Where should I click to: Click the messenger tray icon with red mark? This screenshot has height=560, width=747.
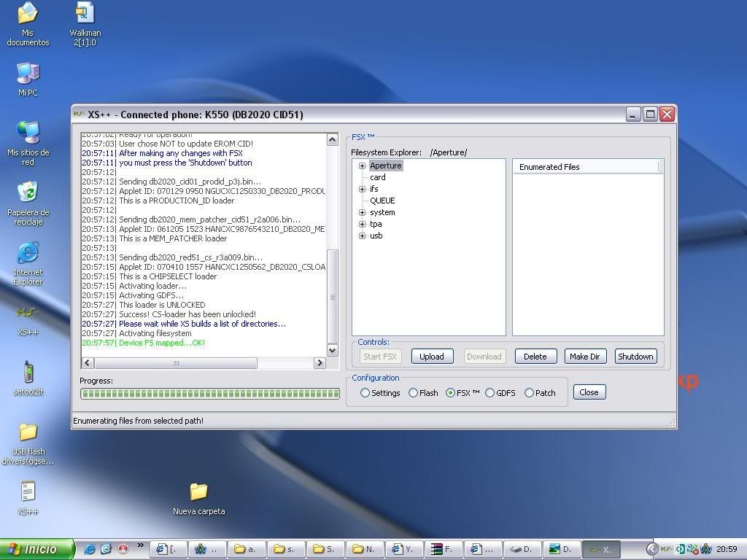click(692, 549)
